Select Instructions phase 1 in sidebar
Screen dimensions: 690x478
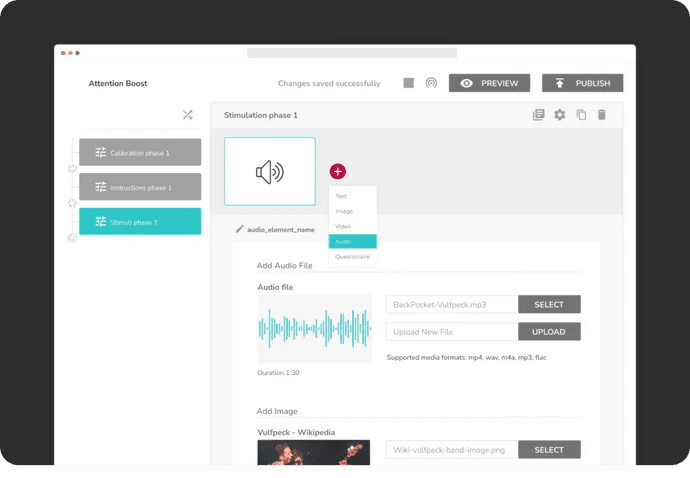(140, 187)
